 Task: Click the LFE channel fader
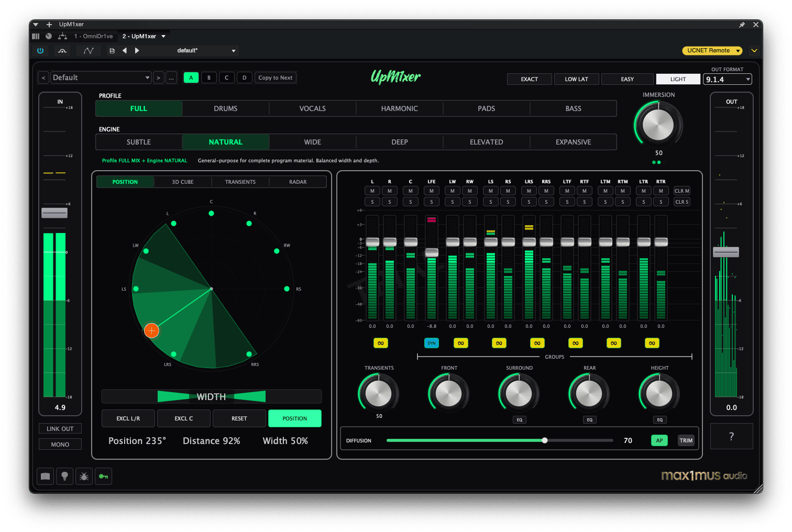pos(432,252)
